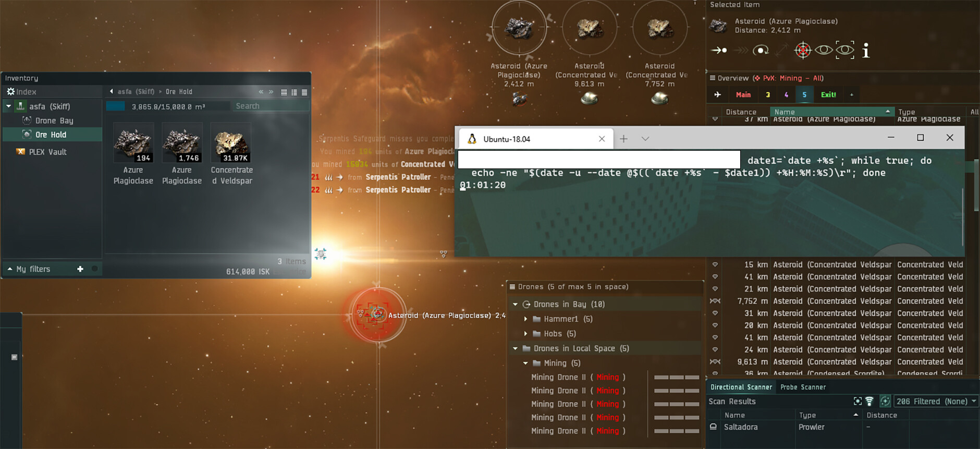Add a new inventory filter with plus icon

(x=80, y=269)
